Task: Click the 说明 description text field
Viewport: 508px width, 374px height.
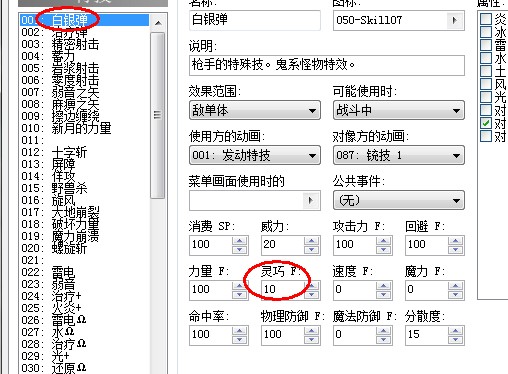Action: (327, 65)
